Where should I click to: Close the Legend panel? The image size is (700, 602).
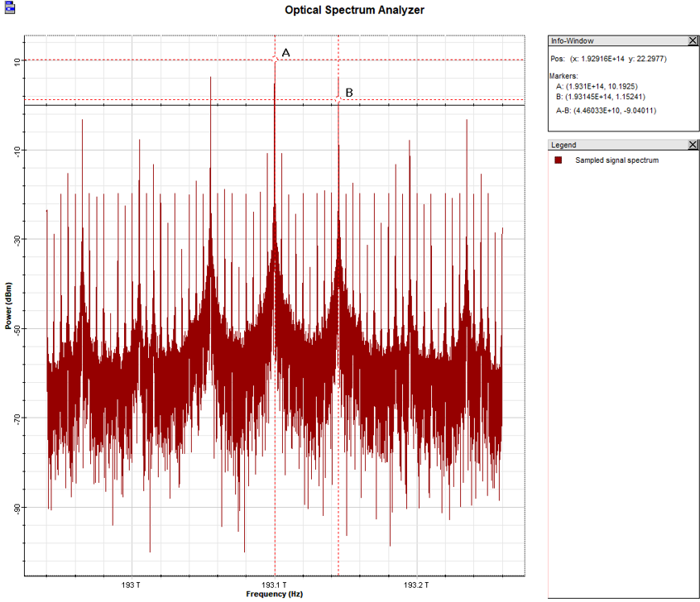pyautogui.click(x=693, y=145)
